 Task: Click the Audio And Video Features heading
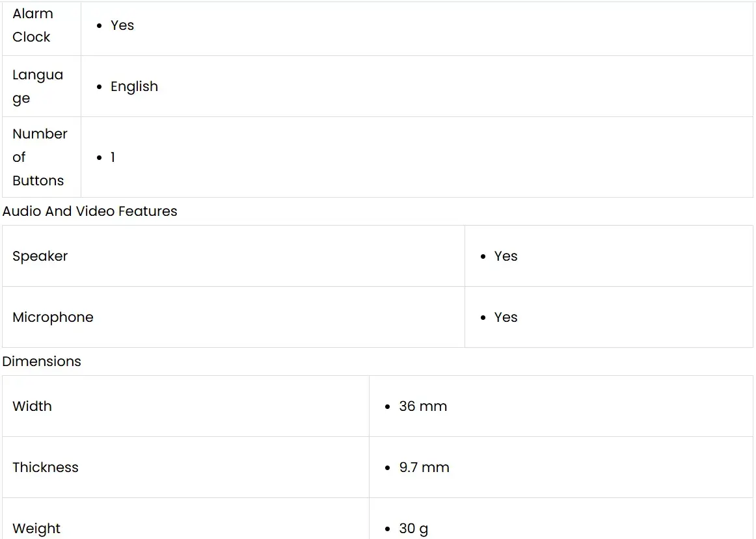(90, 211)
